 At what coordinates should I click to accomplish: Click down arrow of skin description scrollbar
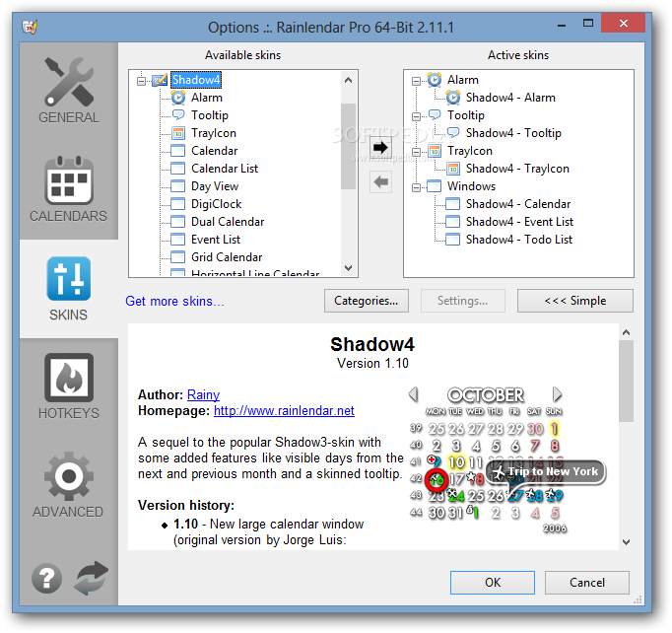pos(626,541)
